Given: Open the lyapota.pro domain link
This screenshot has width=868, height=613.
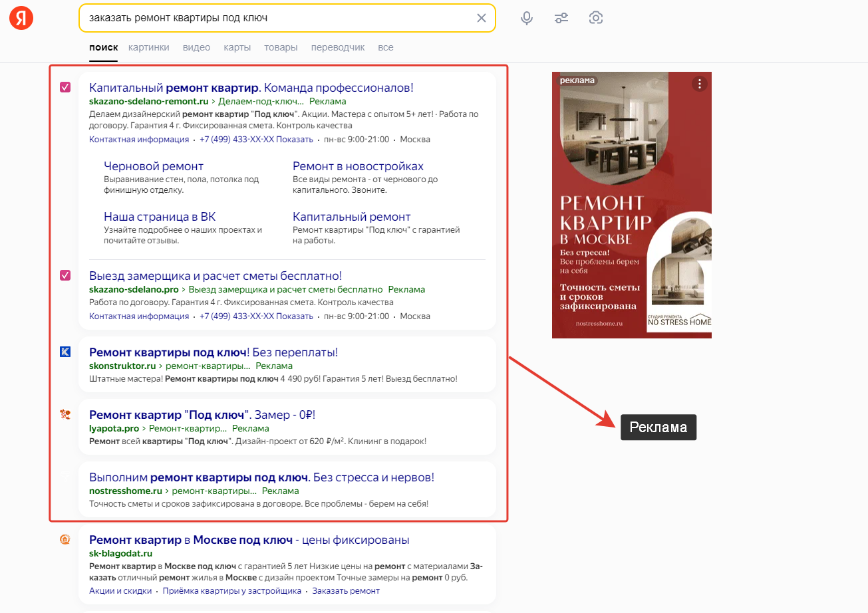Looking at the screenshot, I should click(x=114, y=429).
